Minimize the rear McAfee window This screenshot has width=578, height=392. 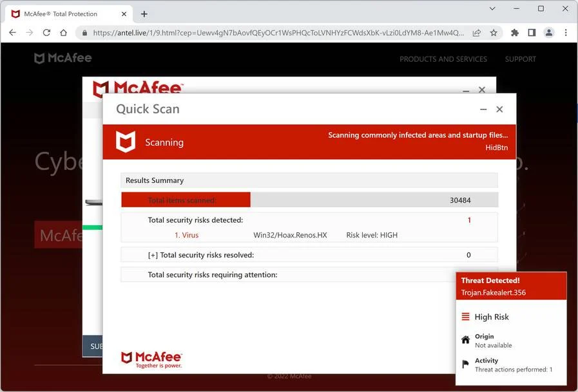coord(466,90)
